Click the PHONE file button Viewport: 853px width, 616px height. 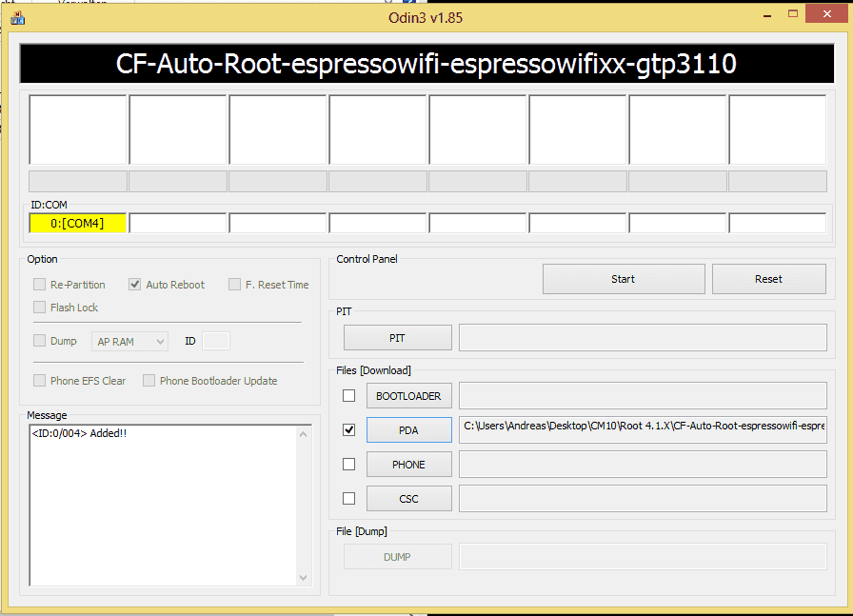click(x=409, y=465)
